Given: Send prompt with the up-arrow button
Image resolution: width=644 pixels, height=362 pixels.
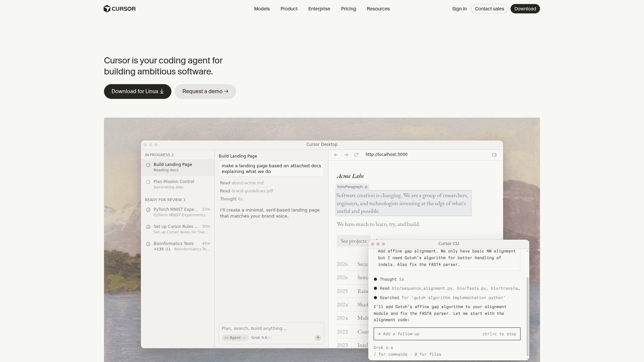Looking at the screenshot, I should 318,338.
